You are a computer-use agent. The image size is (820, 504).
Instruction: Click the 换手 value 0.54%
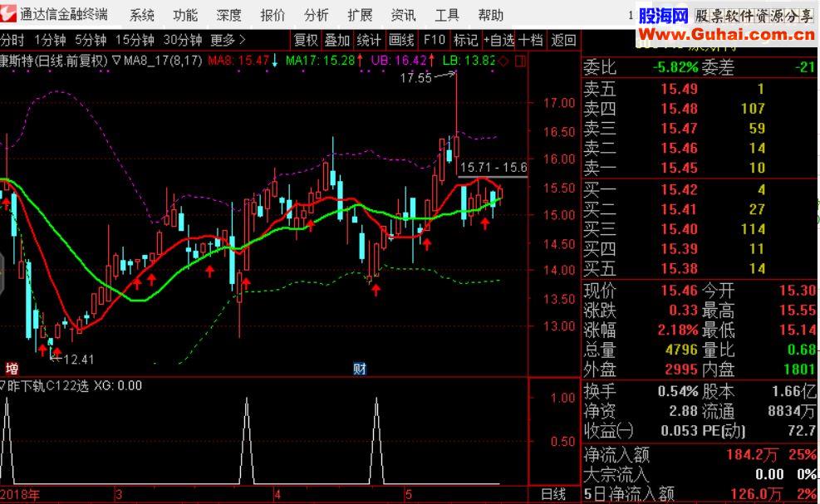678,391
